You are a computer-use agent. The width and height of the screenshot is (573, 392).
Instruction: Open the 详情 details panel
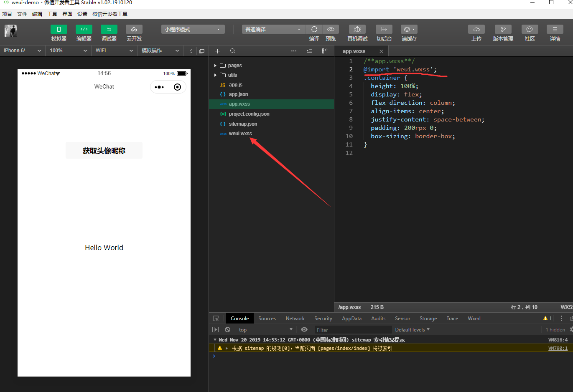(555, 29)
